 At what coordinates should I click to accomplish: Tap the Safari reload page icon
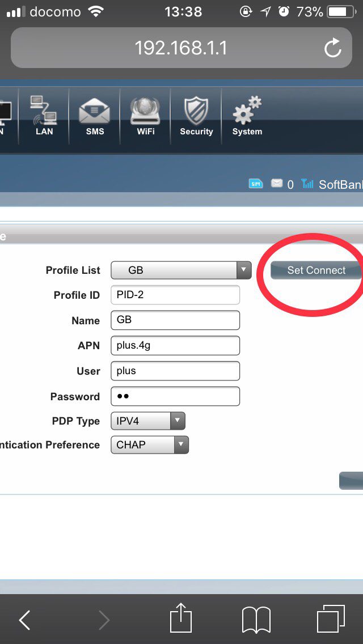pyautogui.click(x=333, y=48)
